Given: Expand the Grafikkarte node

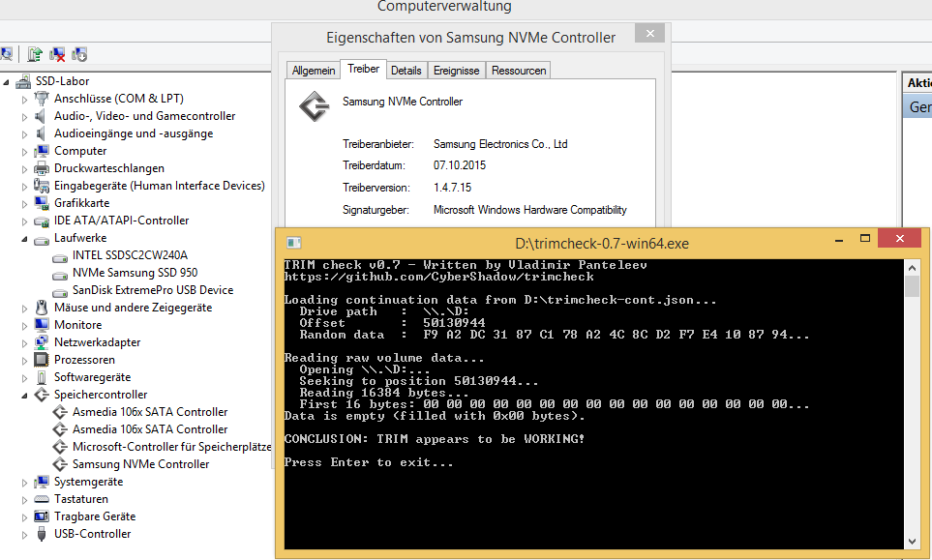Looking at the screenshot, I should (x=24, y=204).
